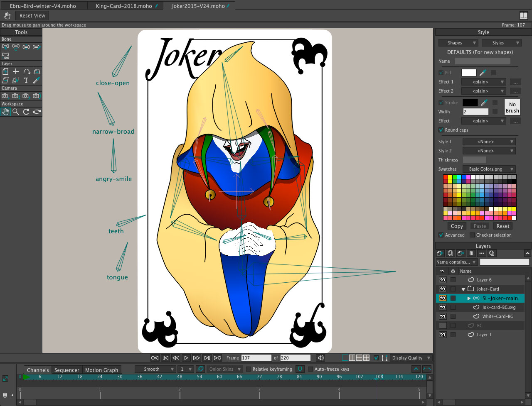Open the Display Quality dropdown

point(410,358)
